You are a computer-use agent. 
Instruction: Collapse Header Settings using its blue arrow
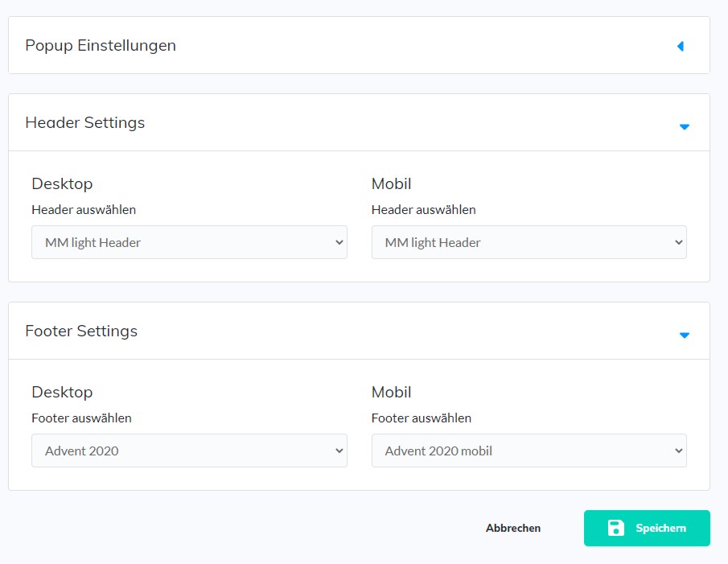(684, 126)
